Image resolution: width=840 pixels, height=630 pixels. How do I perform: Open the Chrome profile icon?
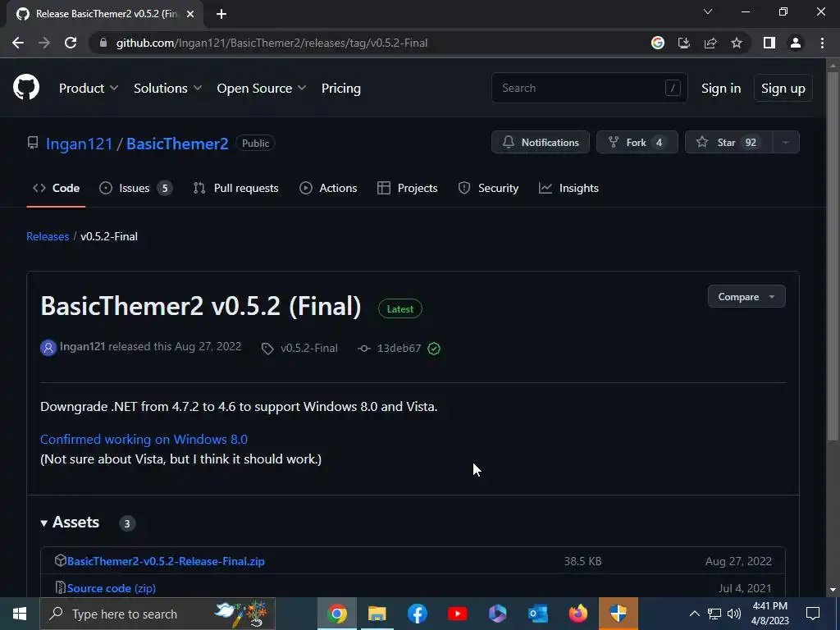tap(796, 43)
